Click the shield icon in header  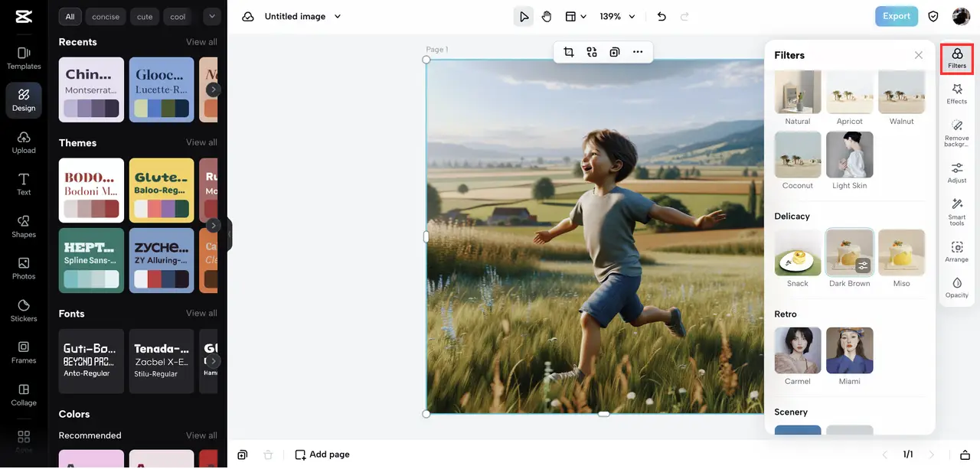933,16
